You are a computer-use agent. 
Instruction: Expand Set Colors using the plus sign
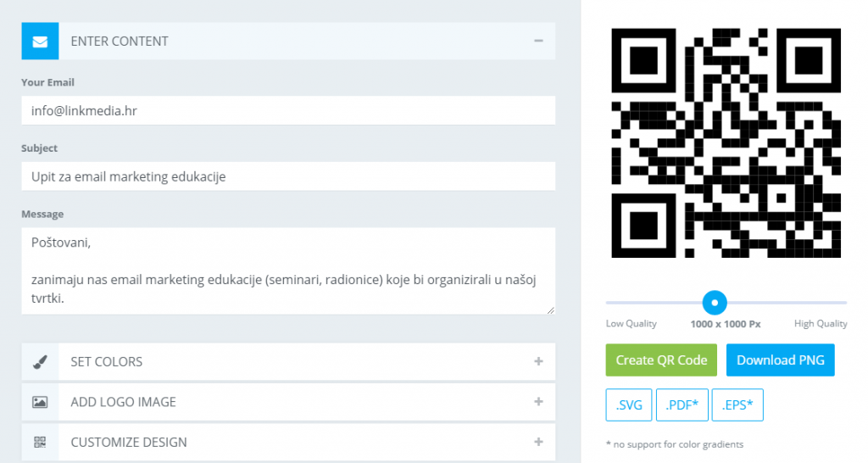click(x=538, y=361)
